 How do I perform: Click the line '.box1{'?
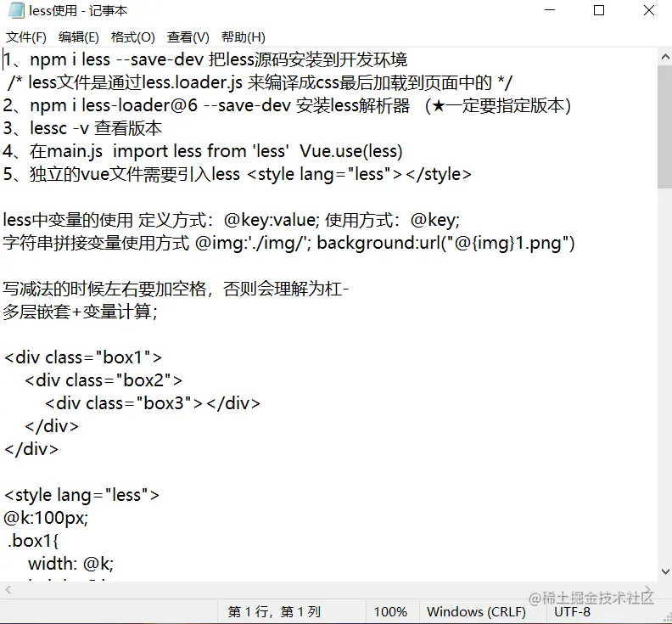(32, 542)
